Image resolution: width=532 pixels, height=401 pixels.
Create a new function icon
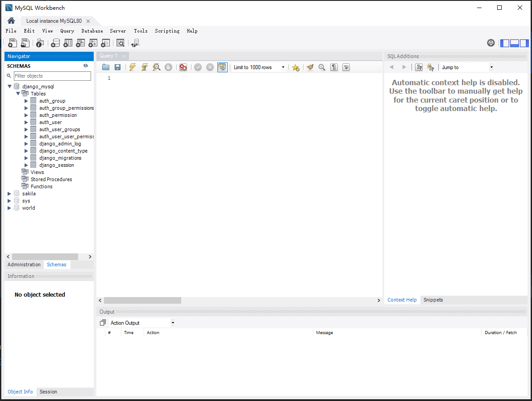coord(105,43)
